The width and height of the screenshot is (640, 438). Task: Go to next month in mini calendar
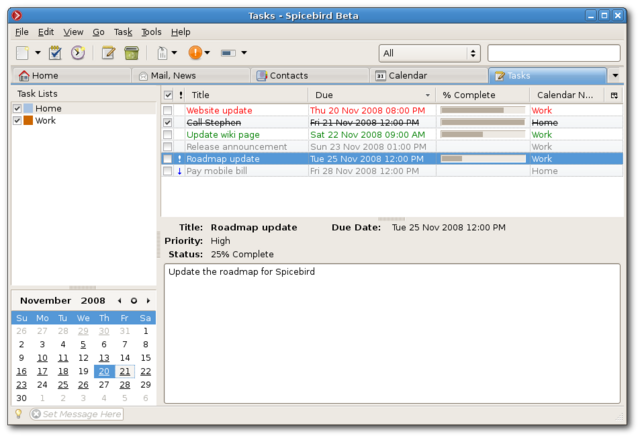click(x=148, y=301)
